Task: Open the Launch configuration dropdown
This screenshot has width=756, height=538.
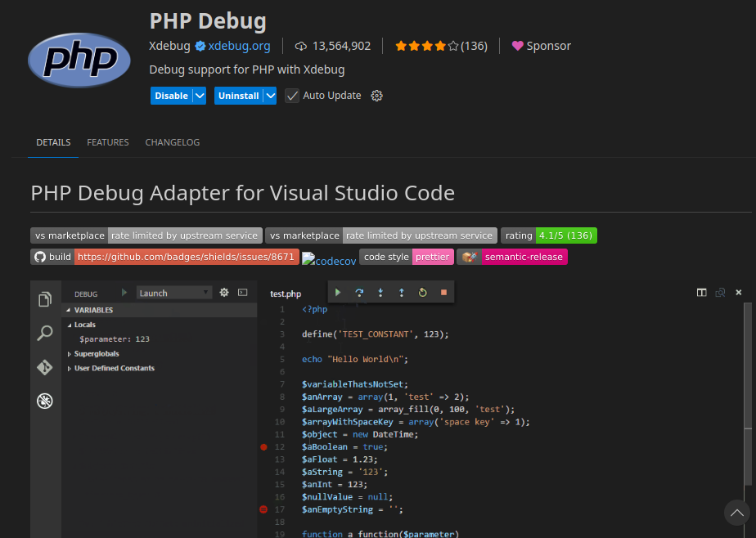Action: [174, 293]
